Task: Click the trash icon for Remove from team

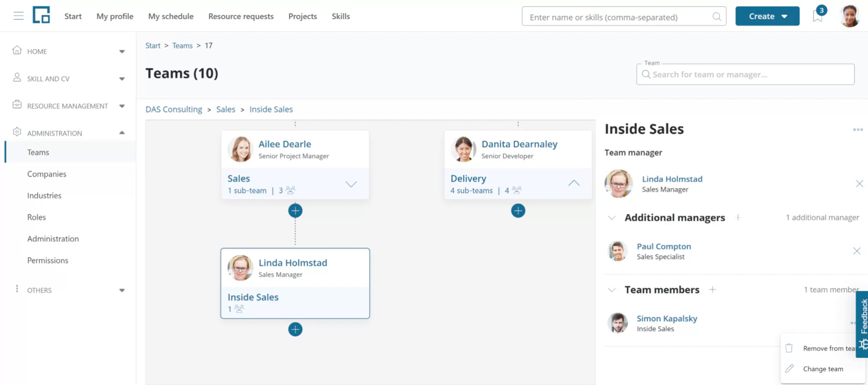Action: (x=789, y=348)
